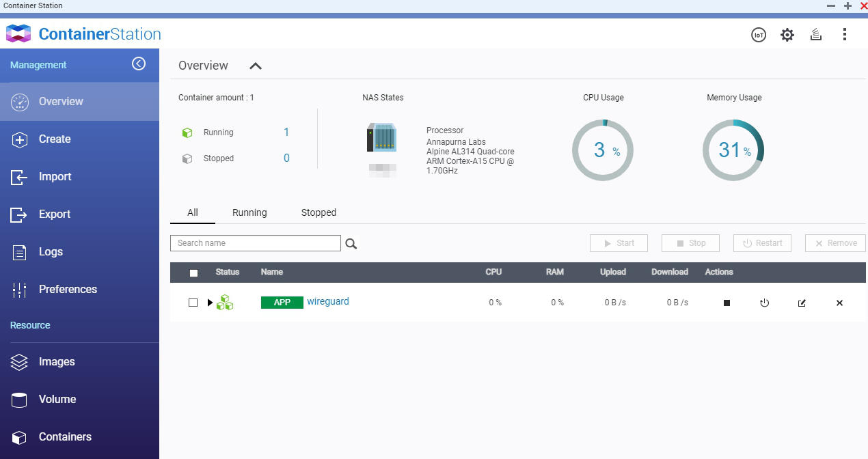The image size is (868, 459).
Task: Collapse the Overview section chevron
Action: coord(256,66)
